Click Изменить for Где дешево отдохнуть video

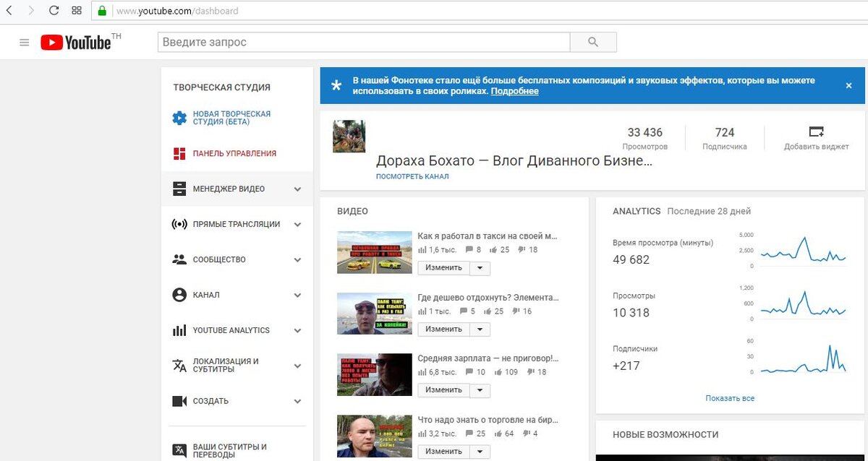(443, 329)
